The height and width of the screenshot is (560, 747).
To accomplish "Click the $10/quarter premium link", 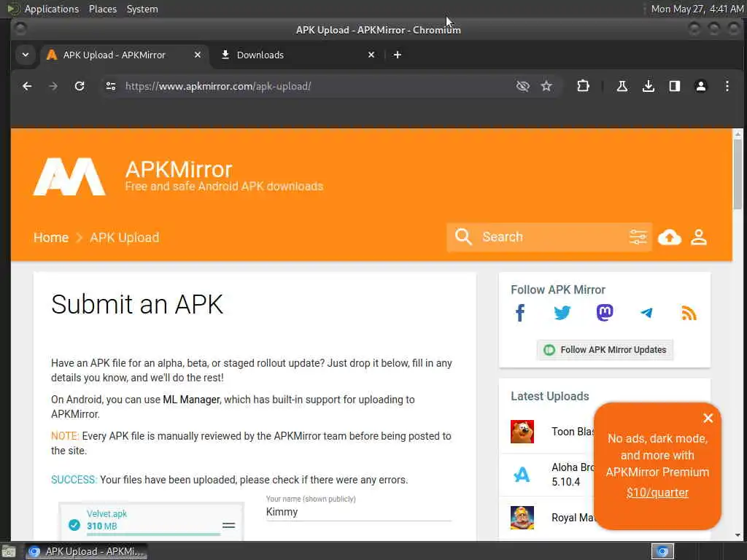I will 657,492.
